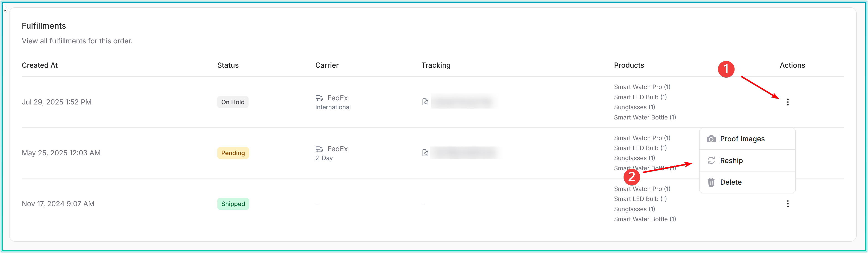Click the Created At column header
The image size is (868, 253).
(x=40, y=65)
